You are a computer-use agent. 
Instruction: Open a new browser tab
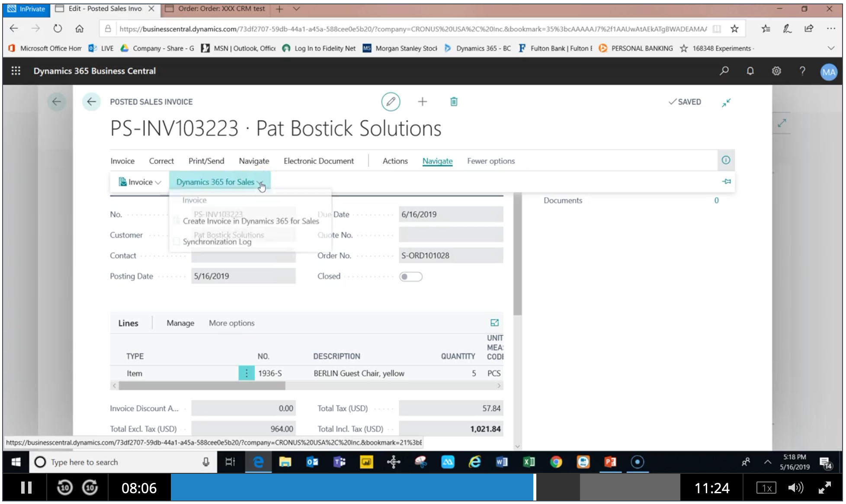pos(279,9)
